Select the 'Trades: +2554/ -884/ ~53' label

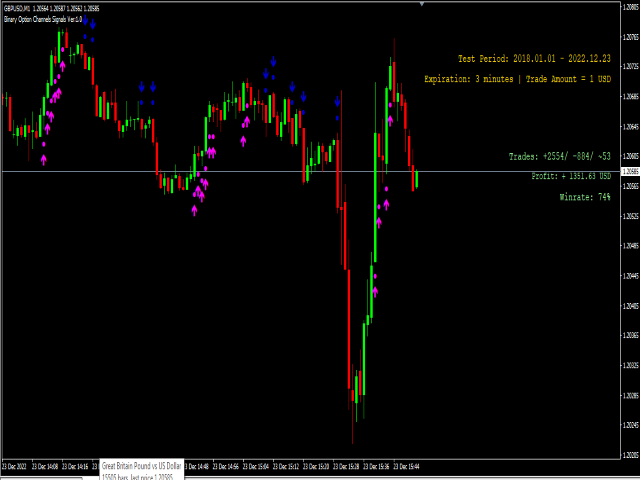pyautogui.click(x=560, y=157)
